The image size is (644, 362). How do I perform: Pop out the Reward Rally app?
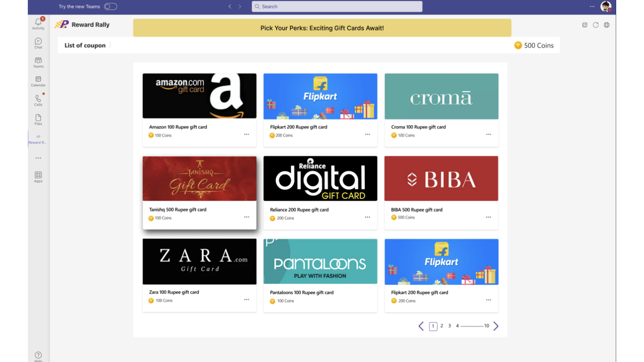(x=585, y=25)
